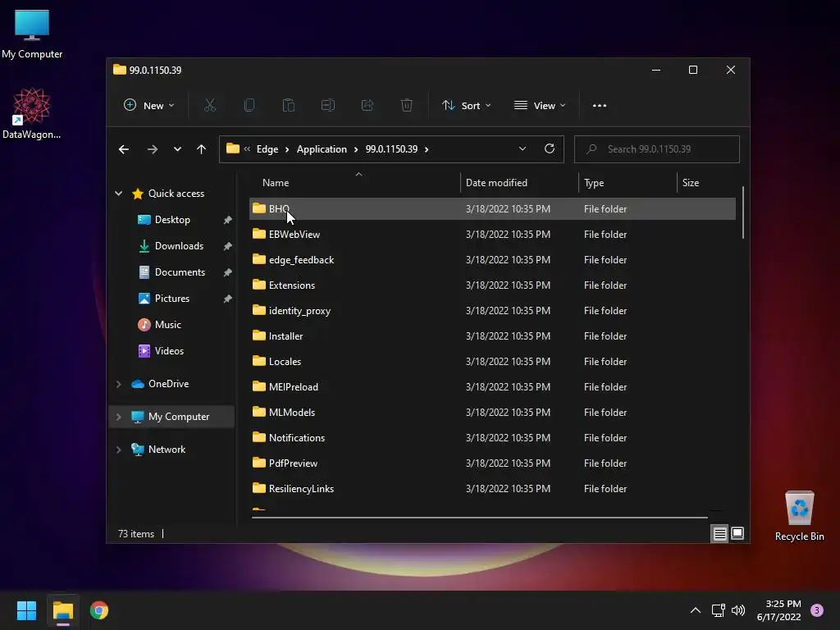Open the notification count badge
Image resolution: width=840 pixels, height=630 pixels.
click(x=817, y=610)
